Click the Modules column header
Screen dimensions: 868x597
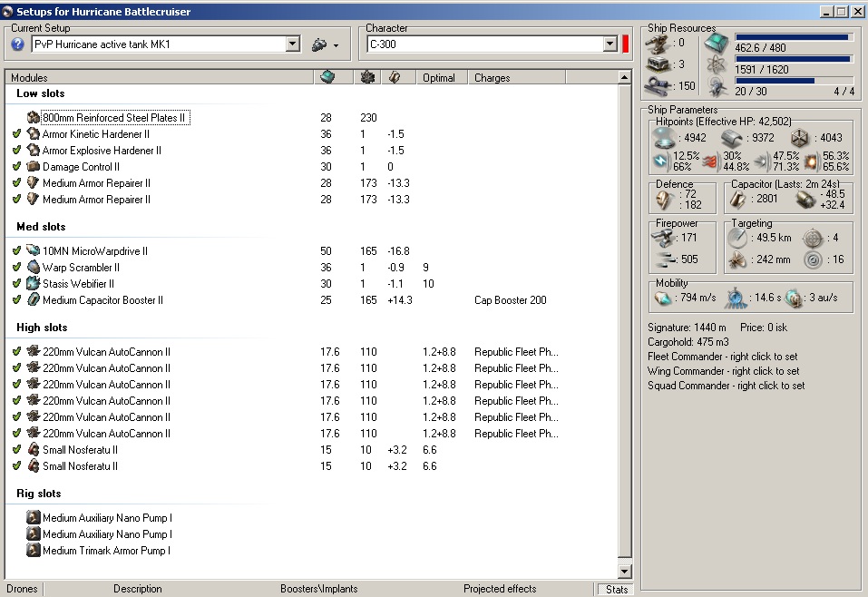click(160, 77)
